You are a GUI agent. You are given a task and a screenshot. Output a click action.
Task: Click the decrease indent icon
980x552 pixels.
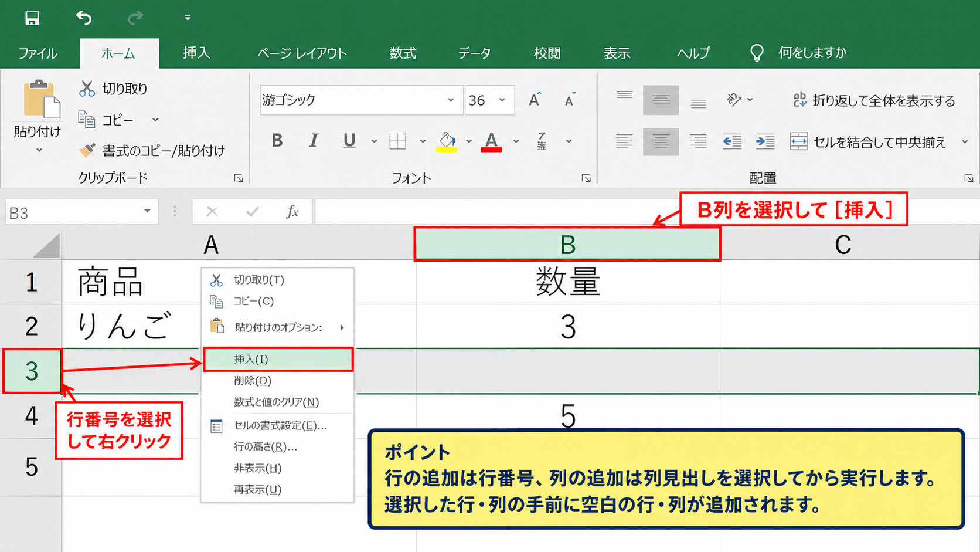[x=732, y=141]
